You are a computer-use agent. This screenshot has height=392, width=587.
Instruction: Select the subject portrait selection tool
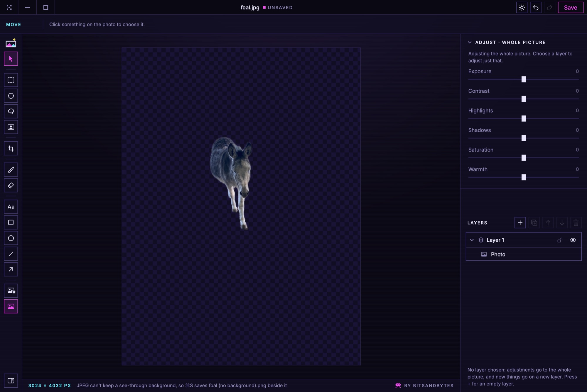11,127
